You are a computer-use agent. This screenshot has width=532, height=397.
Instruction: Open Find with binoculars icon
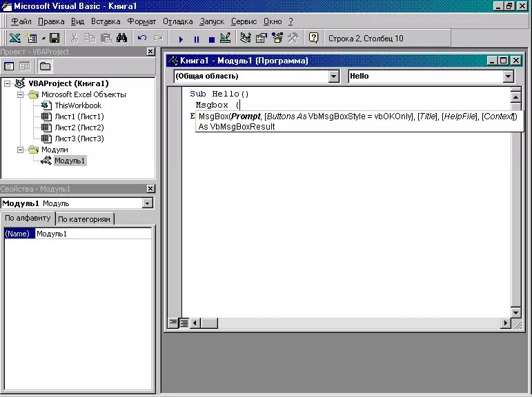coord(121,38)
